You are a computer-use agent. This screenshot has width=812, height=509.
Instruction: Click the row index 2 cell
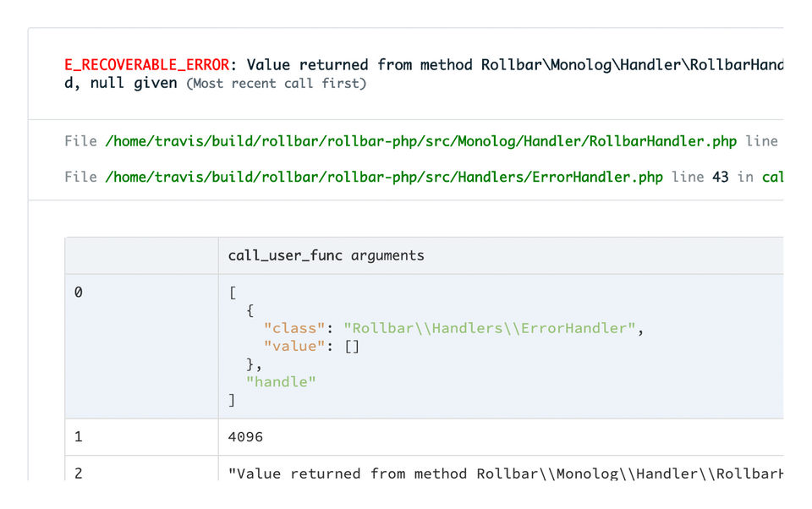pyautogui.click(x=79, y=473)
